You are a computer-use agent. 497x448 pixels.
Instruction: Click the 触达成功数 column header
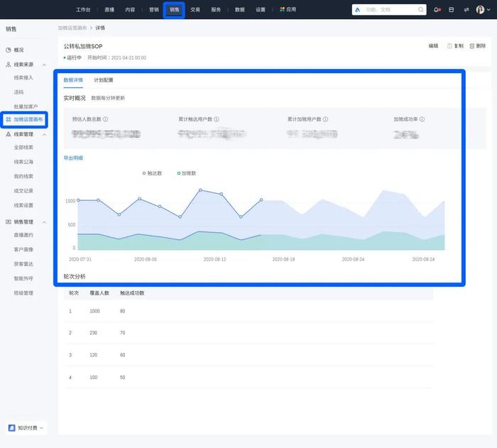click(132, 293)
